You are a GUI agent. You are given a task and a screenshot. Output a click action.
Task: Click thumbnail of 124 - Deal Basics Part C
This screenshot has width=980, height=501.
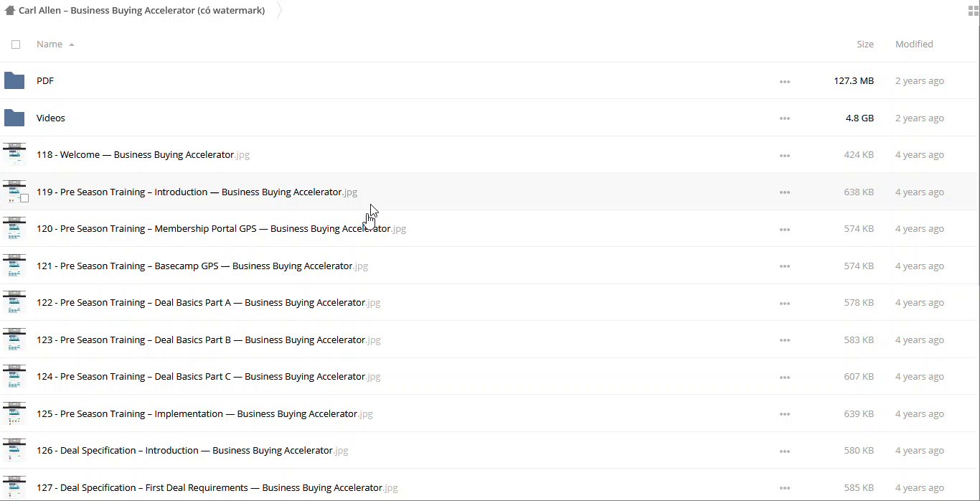14,376
